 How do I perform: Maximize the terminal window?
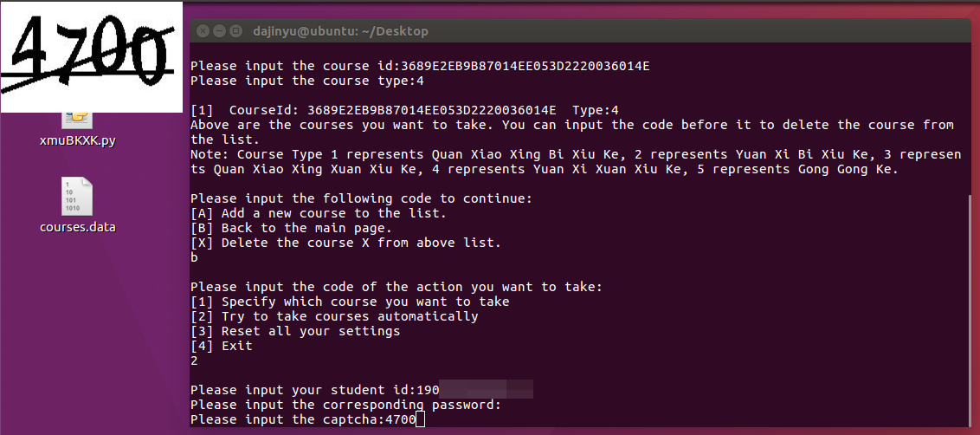[235, 31]
